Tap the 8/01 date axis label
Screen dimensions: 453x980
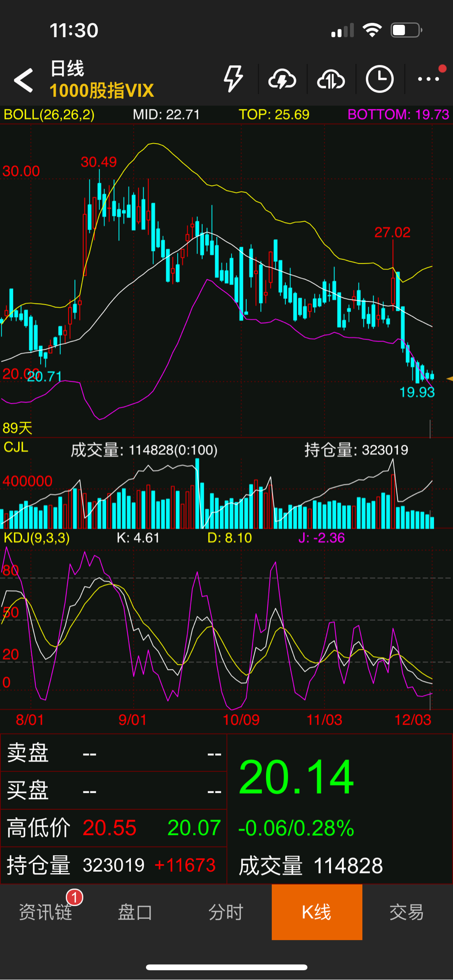click(30, 720)
